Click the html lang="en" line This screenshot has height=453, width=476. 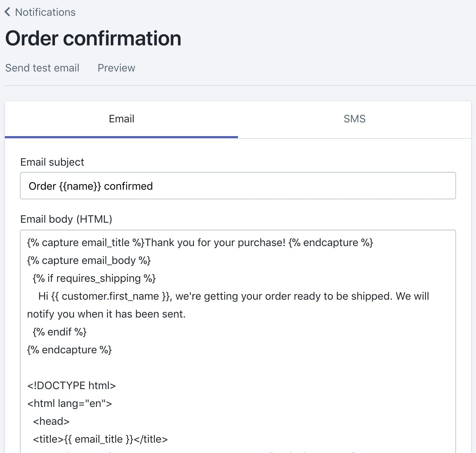pos(69,404)
